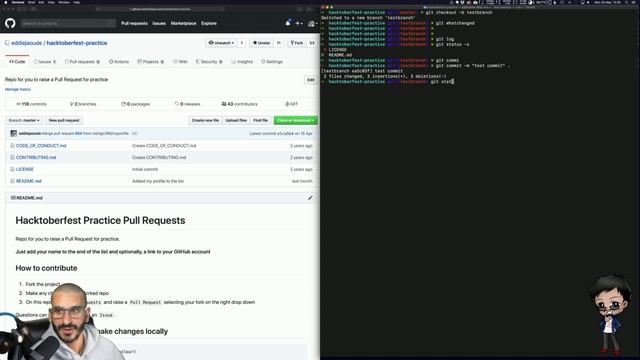This screenshot has width=640, height=360.
Task: Click eddiejaoude's avatar in latest commit row
Action: tap(13, 133)
